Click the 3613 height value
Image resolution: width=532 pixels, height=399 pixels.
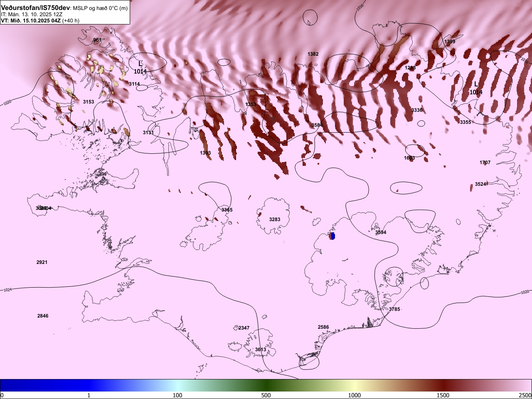point(261,350)
